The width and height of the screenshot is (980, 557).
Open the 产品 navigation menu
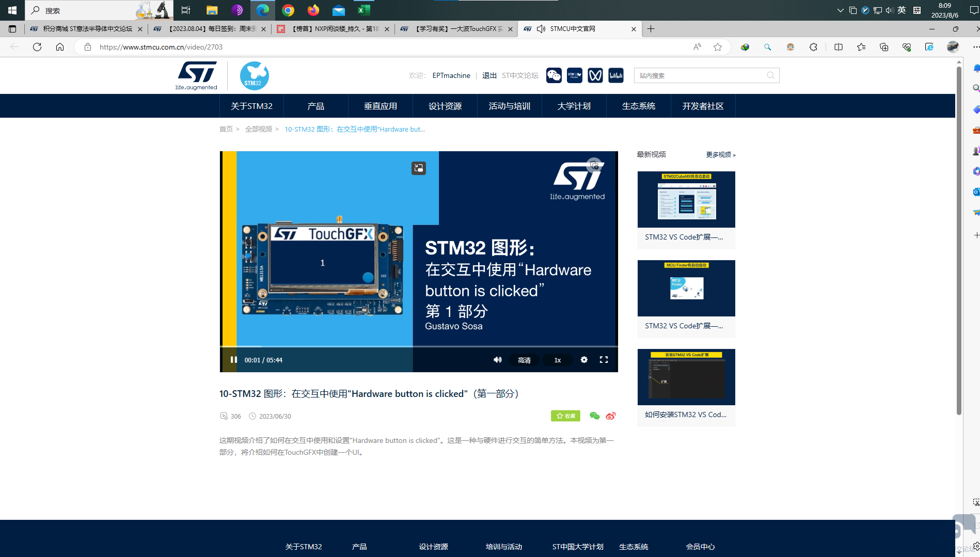pyautogui.click(x=316, y=106)
